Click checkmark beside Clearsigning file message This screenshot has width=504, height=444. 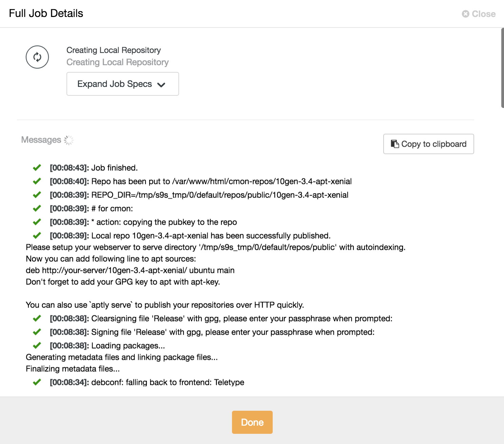click(x=37, y=318)
